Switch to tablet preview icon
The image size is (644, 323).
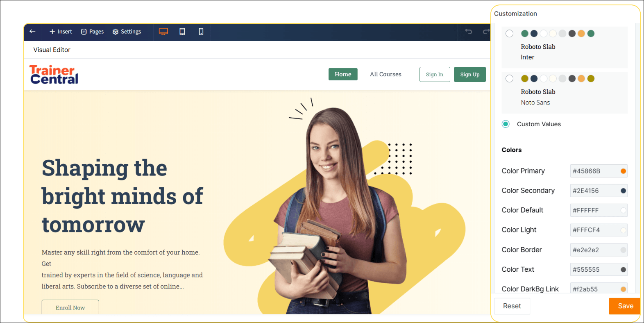(182, 32)
